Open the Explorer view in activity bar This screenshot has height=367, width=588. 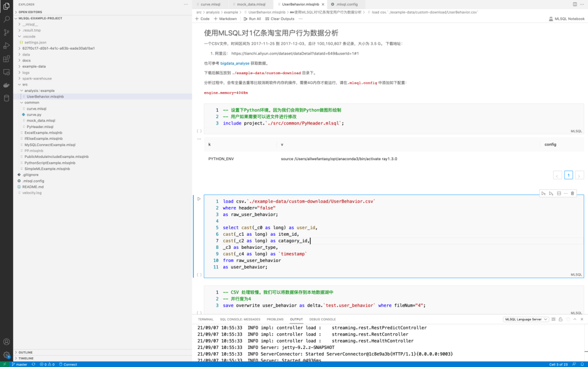[7, 6]
